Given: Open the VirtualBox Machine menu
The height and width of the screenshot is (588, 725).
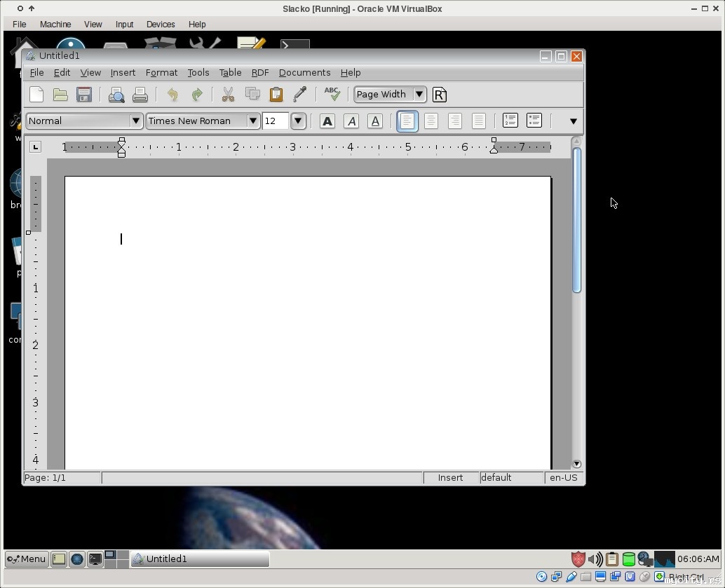Looking at the screenshot, I should 55,24.
